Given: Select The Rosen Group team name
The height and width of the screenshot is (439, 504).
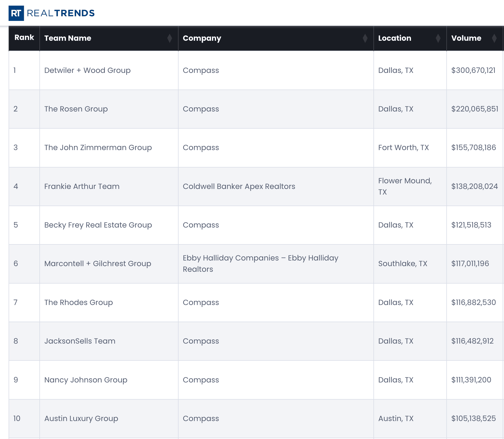Looking at the screenshot, I should coord(76,109).
